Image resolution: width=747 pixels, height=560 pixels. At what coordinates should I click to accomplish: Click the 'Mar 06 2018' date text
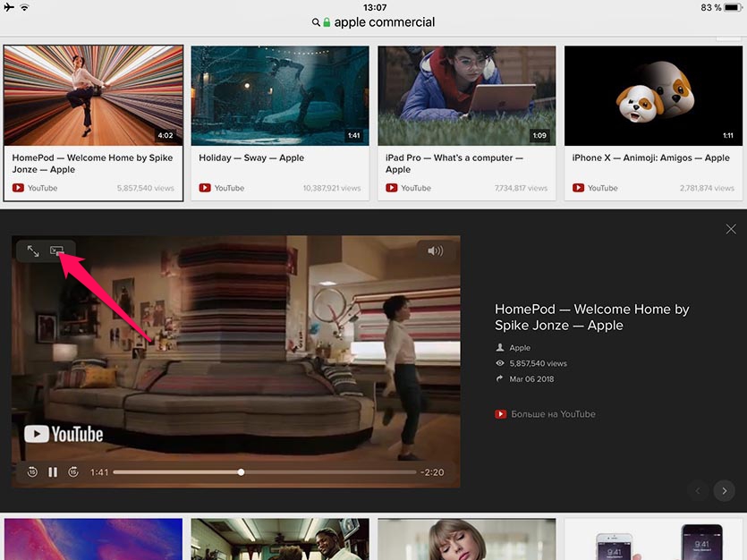click(531, 379)
